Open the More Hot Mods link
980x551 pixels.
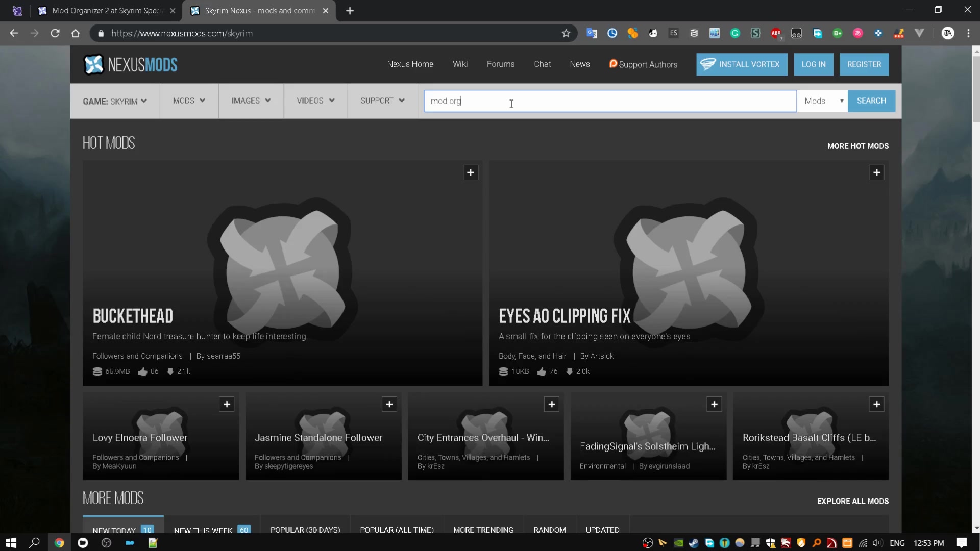pos(857,146)
